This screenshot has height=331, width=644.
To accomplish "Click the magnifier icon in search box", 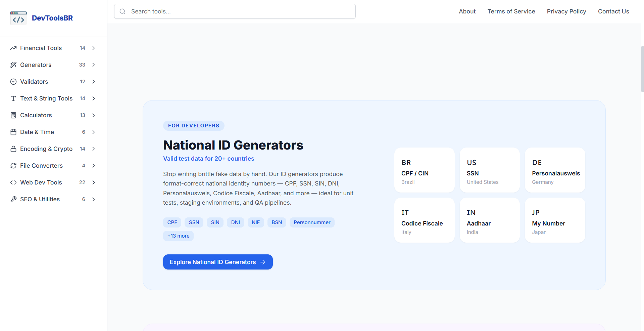I will click(x=123, y=11).
